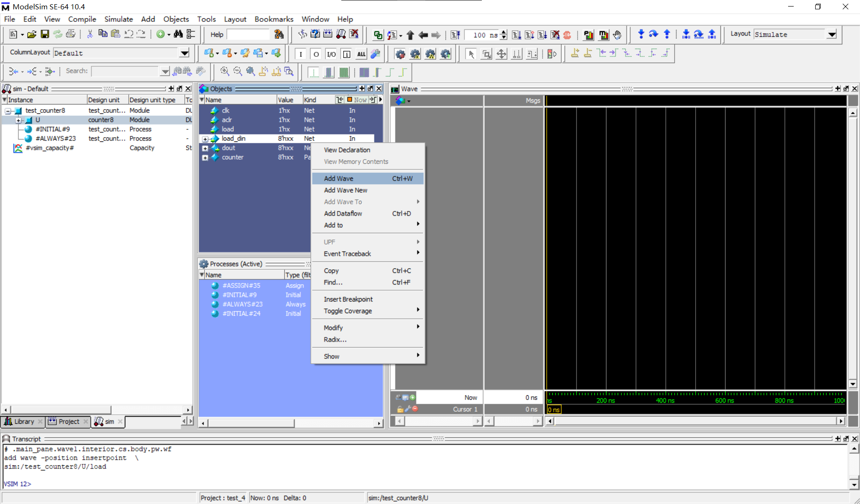Select the #ALWAYS#23 process in sim tree

pos(56,139)
